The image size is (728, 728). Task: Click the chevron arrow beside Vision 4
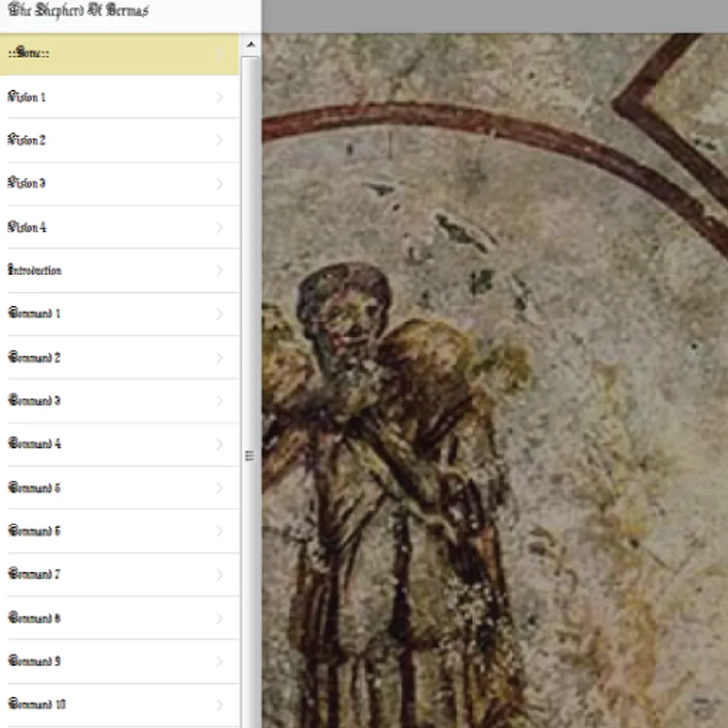pyautogui.click(x=219, y=227)
